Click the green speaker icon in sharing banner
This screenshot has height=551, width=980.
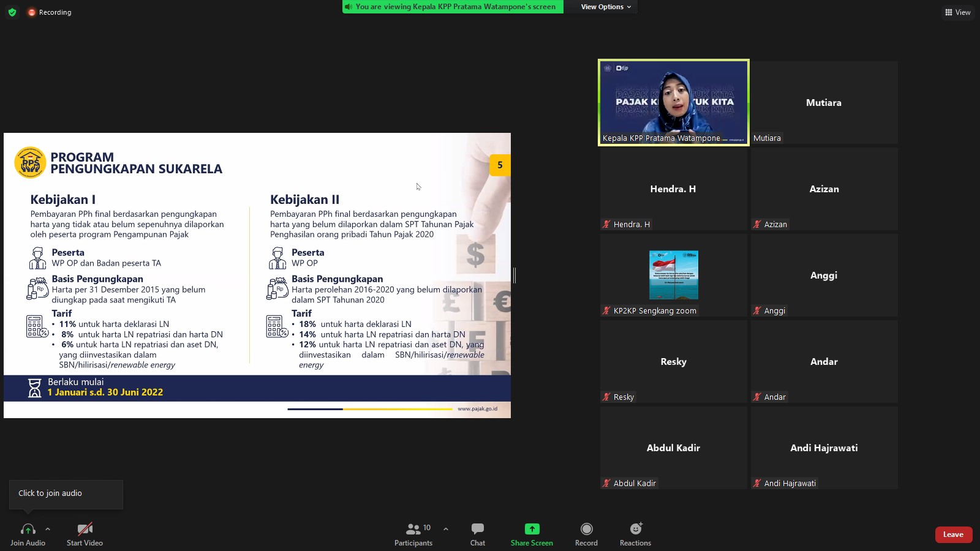[x=349, y=7]
